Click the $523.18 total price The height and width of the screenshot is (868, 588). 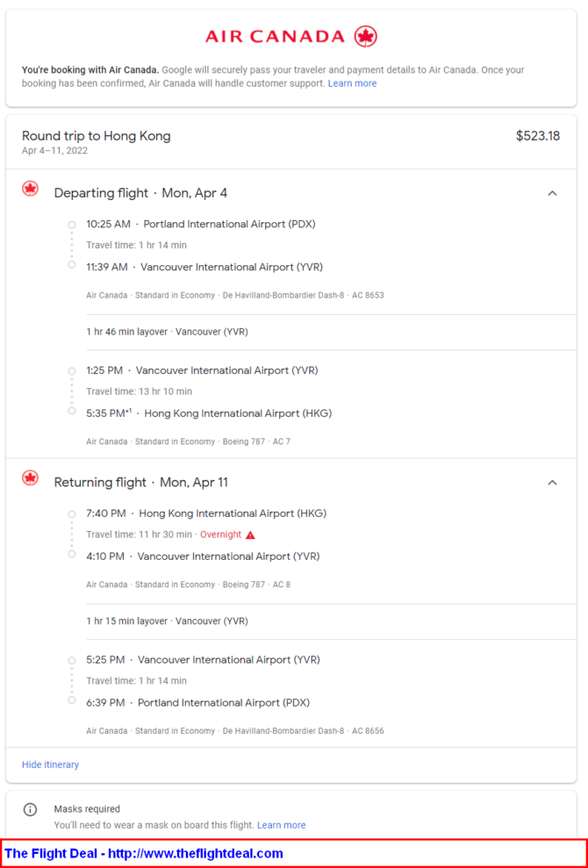[538, 136]
